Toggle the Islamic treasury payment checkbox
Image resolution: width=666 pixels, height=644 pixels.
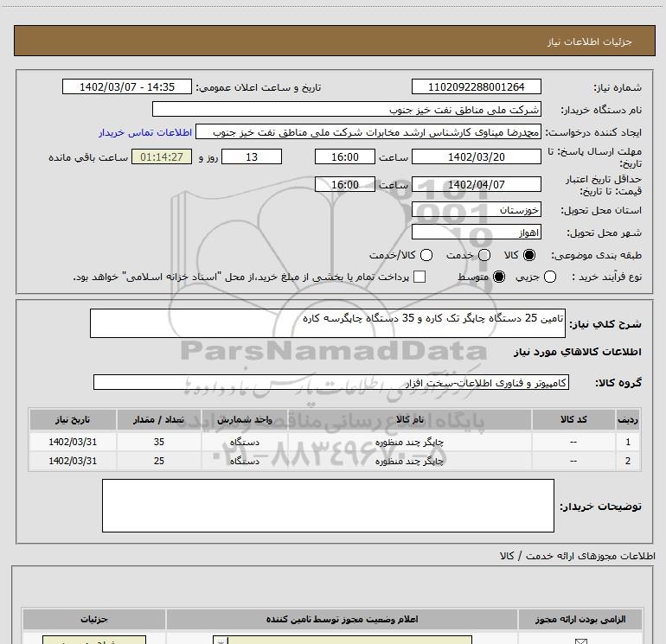tap(419, 277)
